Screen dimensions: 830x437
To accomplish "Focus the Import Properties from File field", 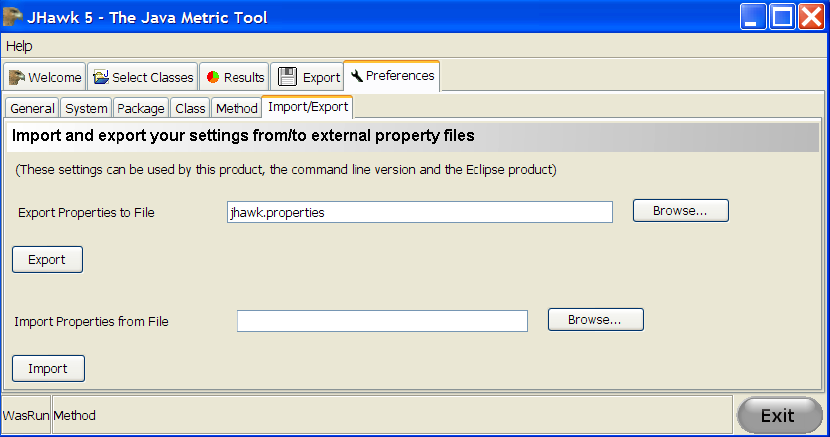I will (382, 321).
